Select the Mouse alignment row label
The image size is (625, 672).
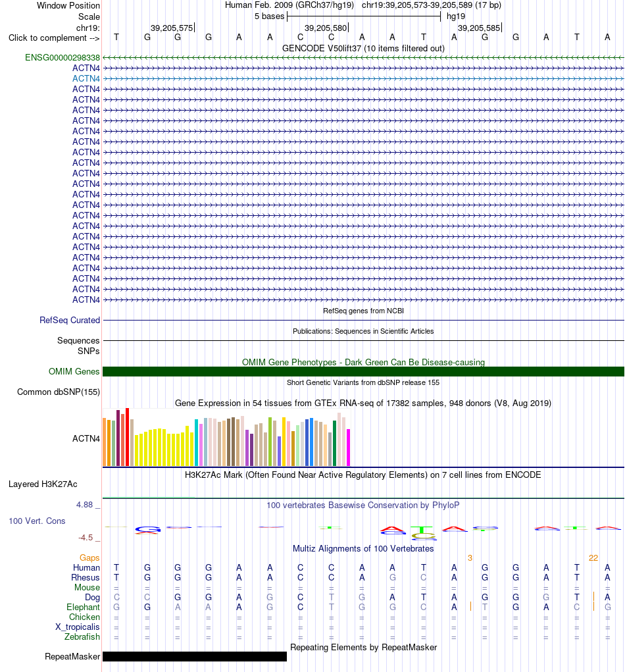[x=87, y=587]
